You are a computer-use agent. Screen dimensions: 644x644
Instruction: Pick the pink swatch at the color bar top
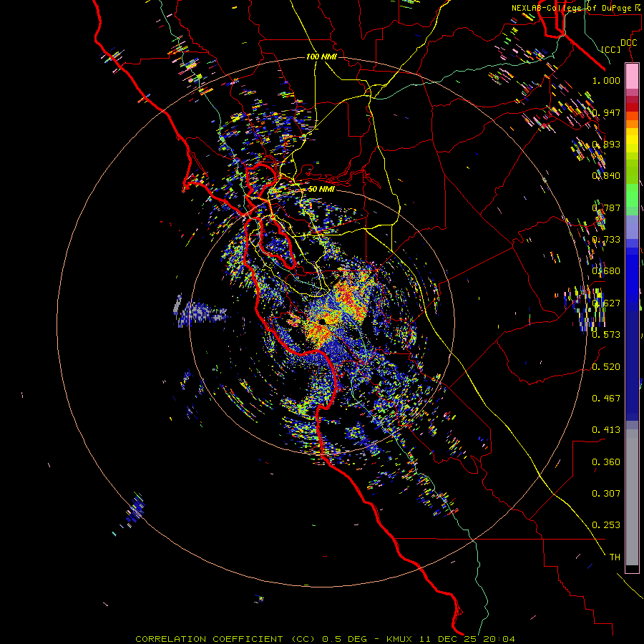pos(632,77)
